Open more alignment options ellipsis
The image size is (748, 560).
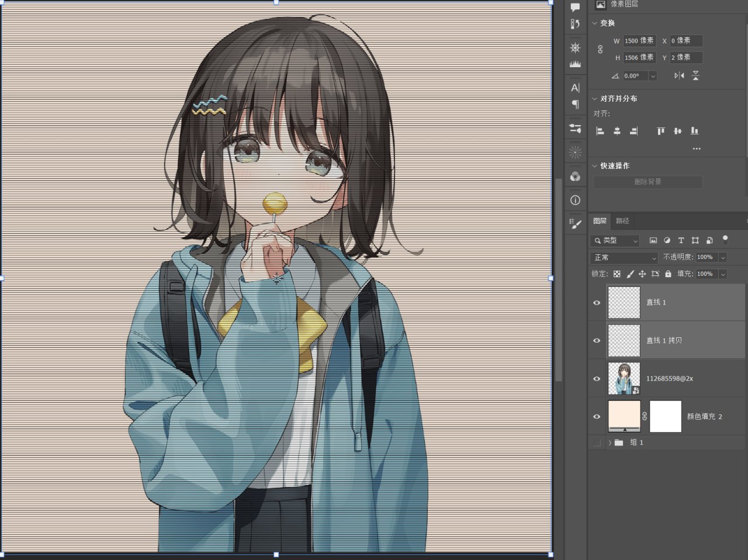pyautogui.click(x=697, y=148)
